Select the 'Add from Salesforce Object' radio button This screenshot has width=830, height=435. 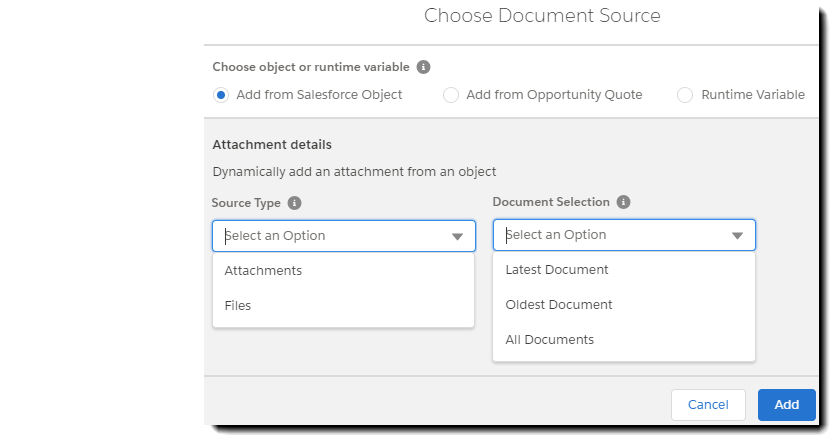(x=221, y=95)
